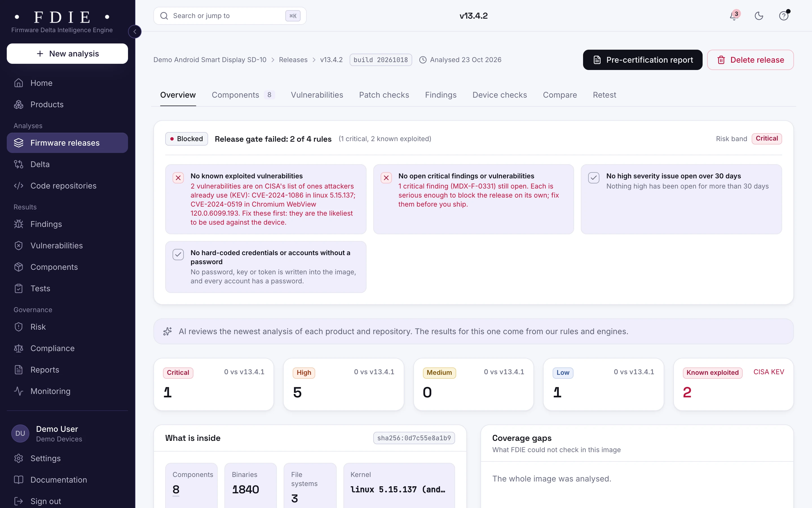Select Firmware releases in sidebar
The width and height of the screenshot is (812, 508).
(x=67, y=143)
